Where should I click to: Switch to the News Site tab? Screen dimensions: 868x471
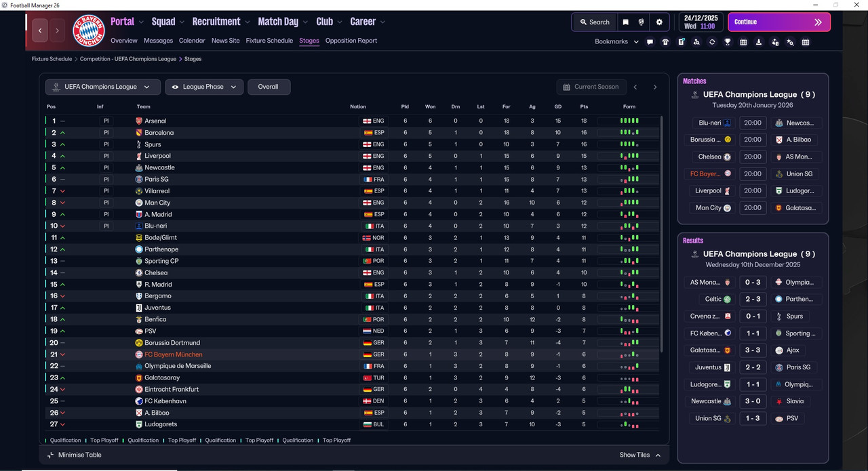(225, 41)
